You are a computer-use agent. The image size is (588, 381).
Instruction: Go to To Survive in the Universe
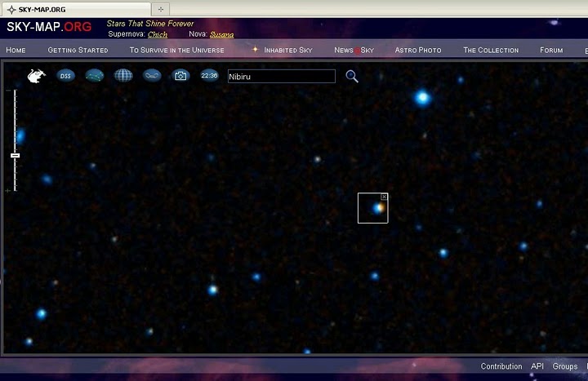(x=176, y=50)
